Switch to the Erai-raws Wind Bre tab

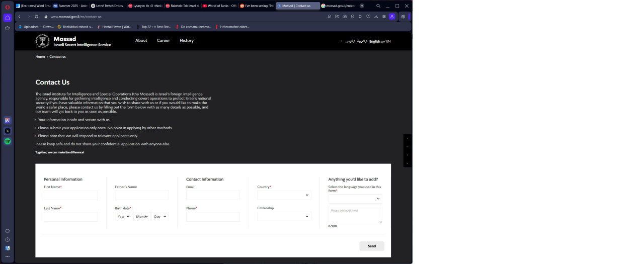coord(33,6)
